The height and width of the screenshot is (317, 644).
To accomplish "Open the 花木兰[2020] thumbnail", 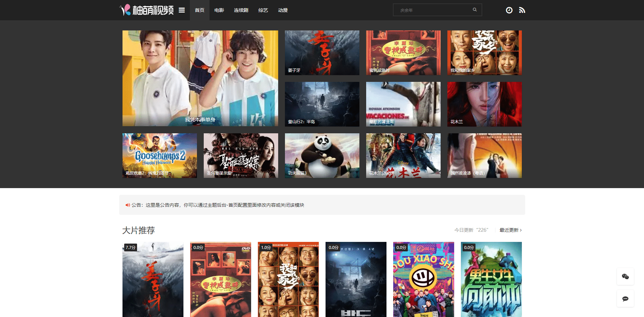I will pos(403,156).
